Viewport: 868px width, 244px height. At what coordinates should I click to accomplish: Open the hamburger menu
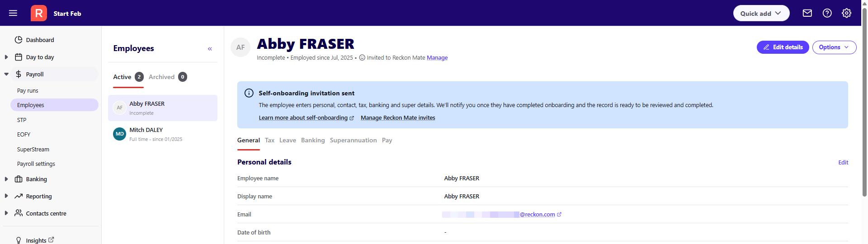[x=13, y=13]
